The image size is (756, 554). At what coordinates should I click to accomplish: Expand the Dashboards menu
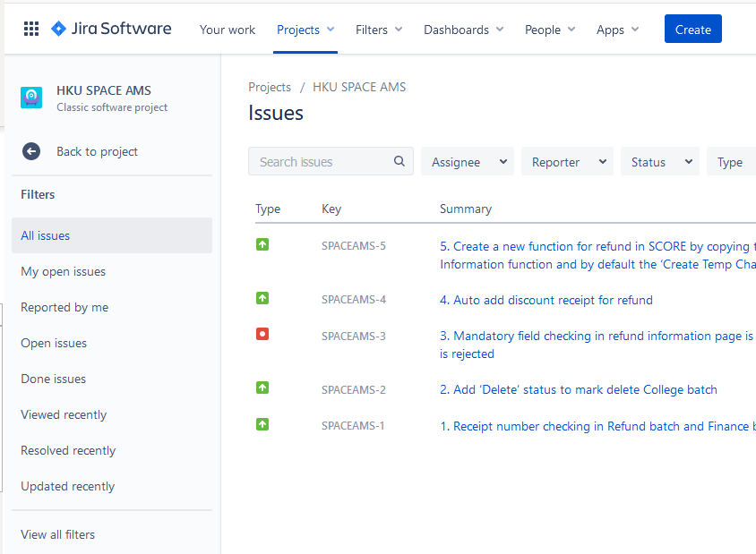click(463, 30)
